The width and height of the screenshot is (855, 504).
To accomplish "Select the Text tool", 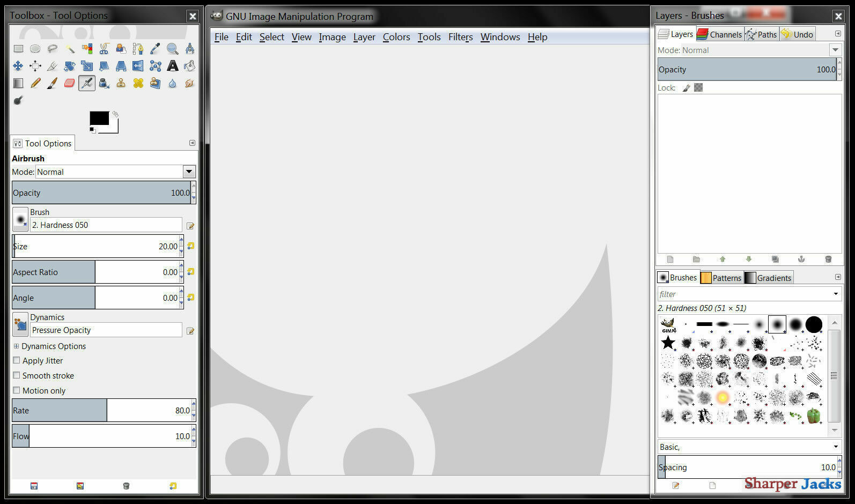I will 172,66.
